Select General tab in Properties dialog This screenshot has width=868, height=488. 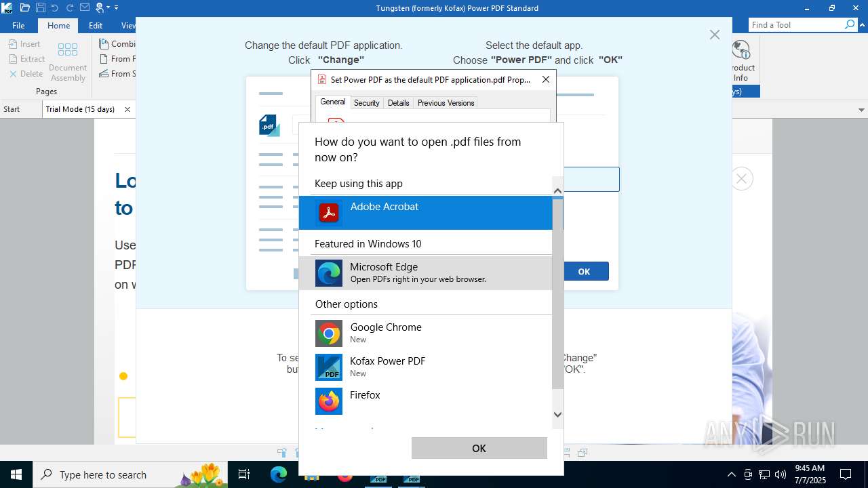tap(333, 102)
